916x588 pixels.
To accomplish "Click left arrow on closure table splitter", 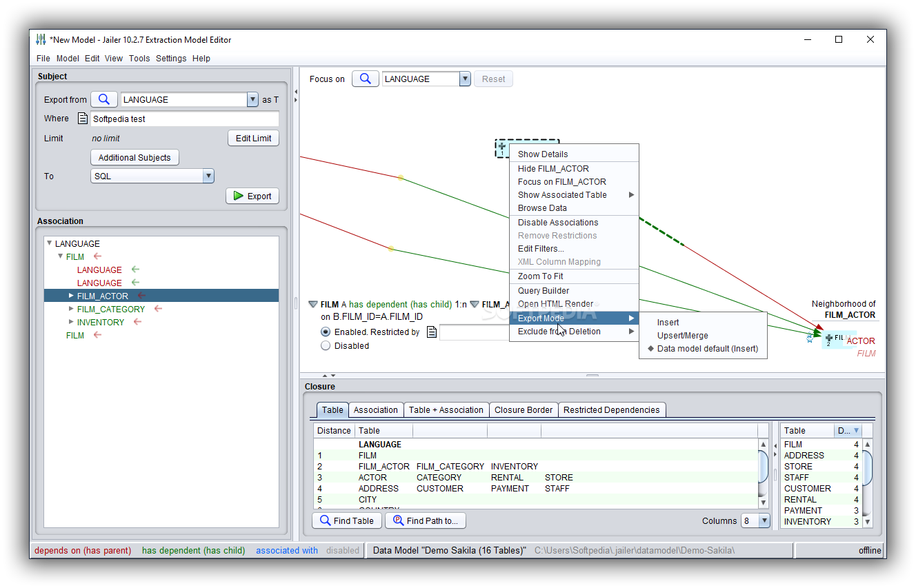I will pos(775,445).
